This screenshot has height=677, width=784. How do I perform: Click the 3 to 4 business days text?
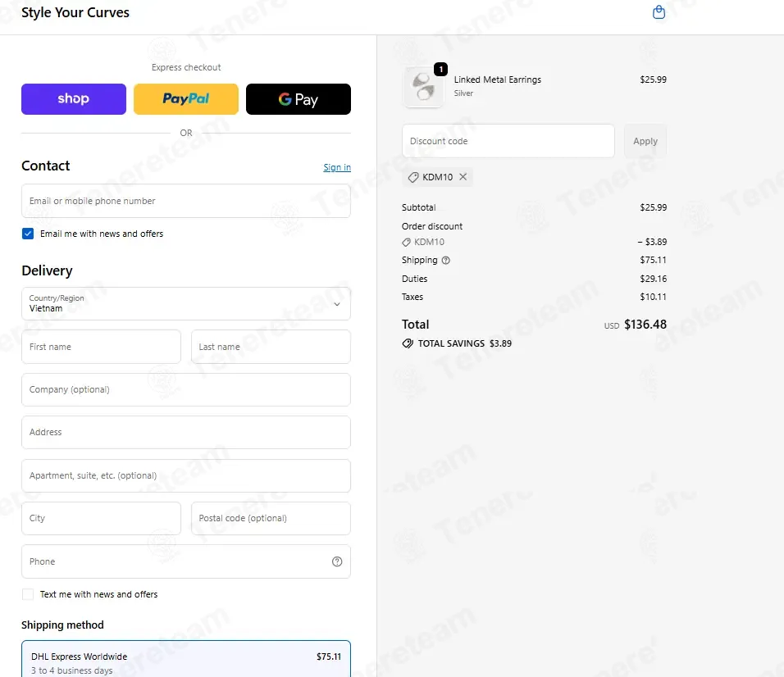pyautogui.click(x=71, y=670)
